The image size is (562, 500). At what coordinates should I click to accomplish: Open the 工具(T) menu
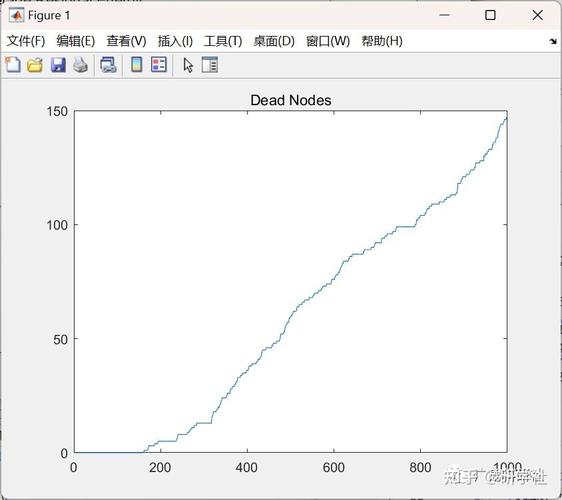(x=223, y=41)
